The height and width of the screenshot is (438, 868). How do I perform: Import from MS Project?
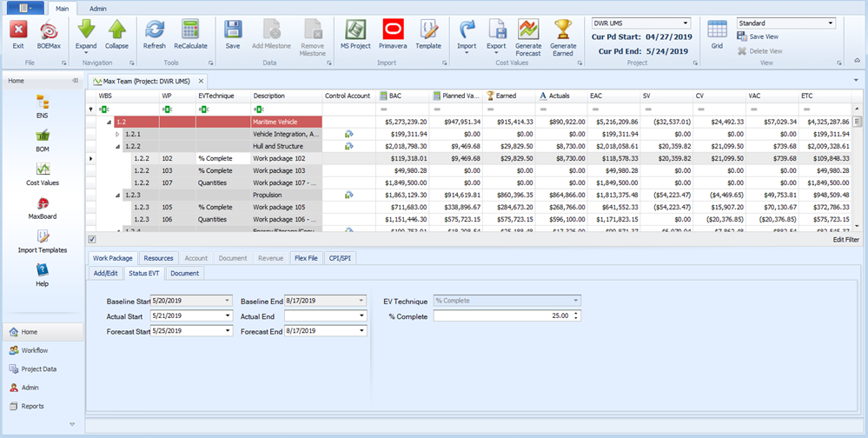pos(354,34)
